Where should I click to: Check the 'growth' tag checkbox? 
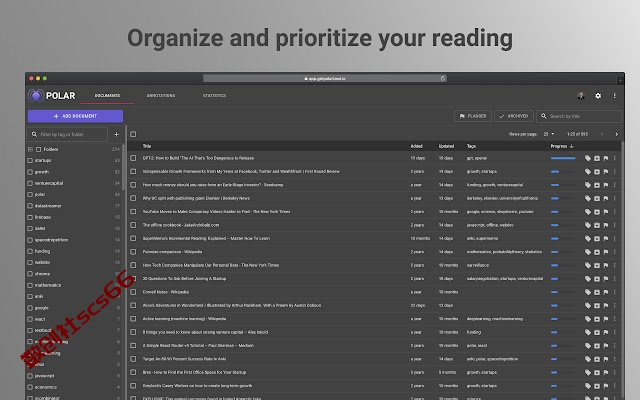pos(30,172)
